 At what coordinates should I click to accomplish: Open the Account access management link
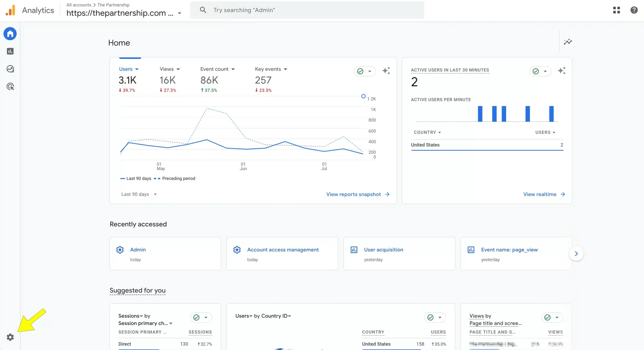[x=283, y=250]
